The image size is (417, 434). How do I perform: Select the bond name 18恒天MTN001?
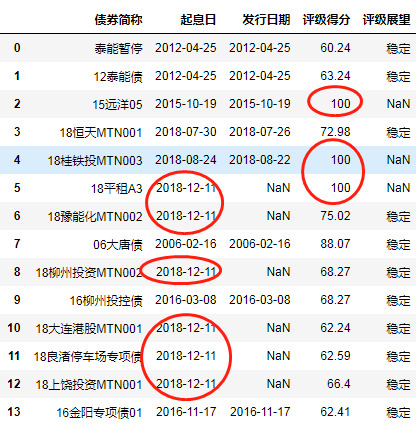(x=101, y=132)
